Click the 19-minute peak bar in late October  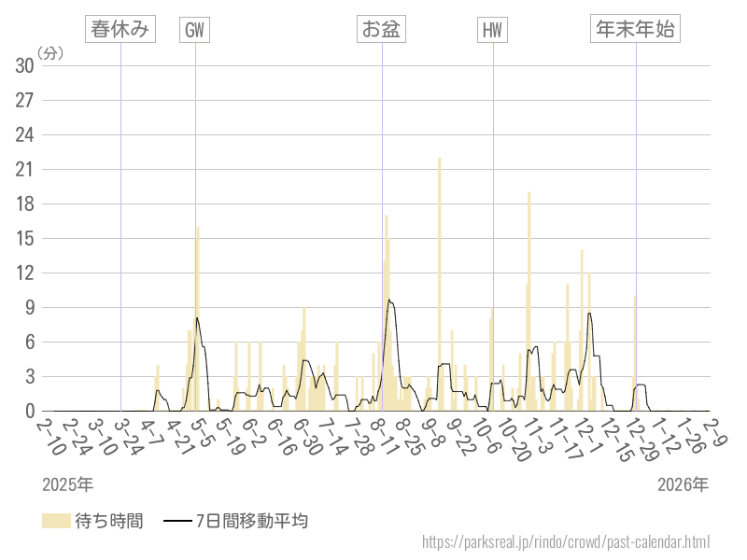pos(529,299)
